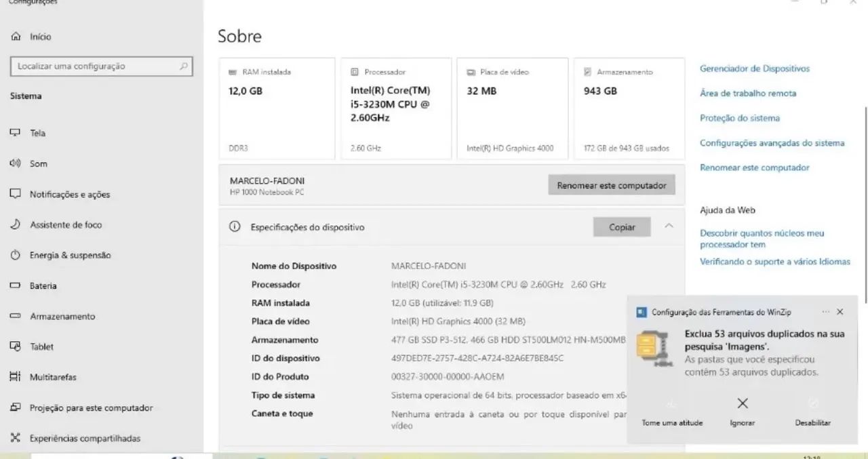
Task: Click 'Intel(R) HD Graphics 4000' card subtitle
Action: point(510,148)
